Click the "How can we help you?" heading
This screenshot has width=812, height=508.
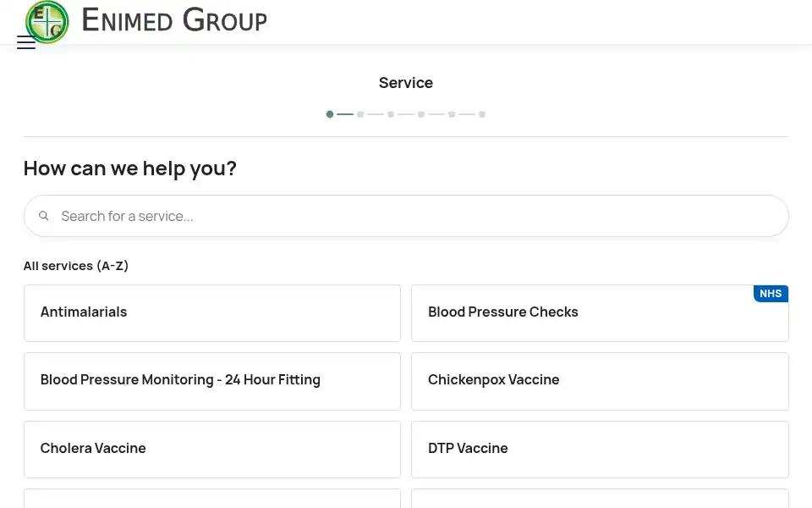pos(130,168)
